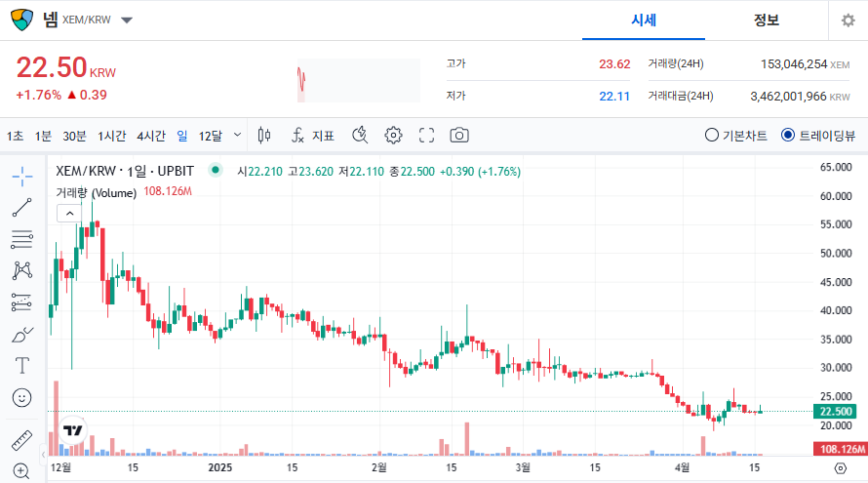
Task: Click the 거래량 (Volume) indicator label
Action: click(x=96, y=193)
